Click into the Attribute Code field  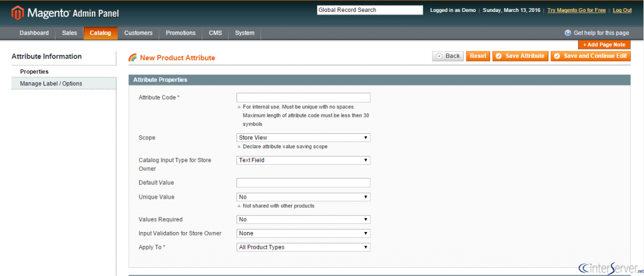point(303,97)
